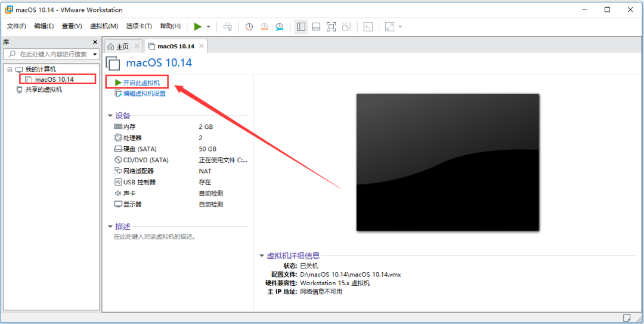Screen dimensions: 644x324
Task: Toggle the thumbnail bar view icon
Action: click(316, 27)
